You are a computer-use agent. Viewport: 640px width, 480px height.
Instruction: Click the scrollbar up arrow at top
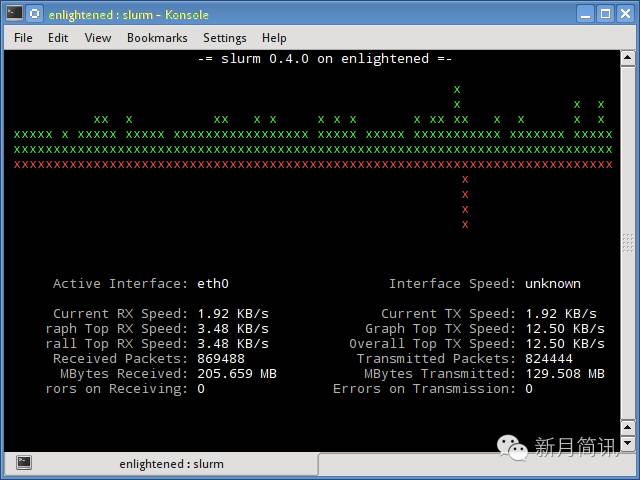[627, 58]
